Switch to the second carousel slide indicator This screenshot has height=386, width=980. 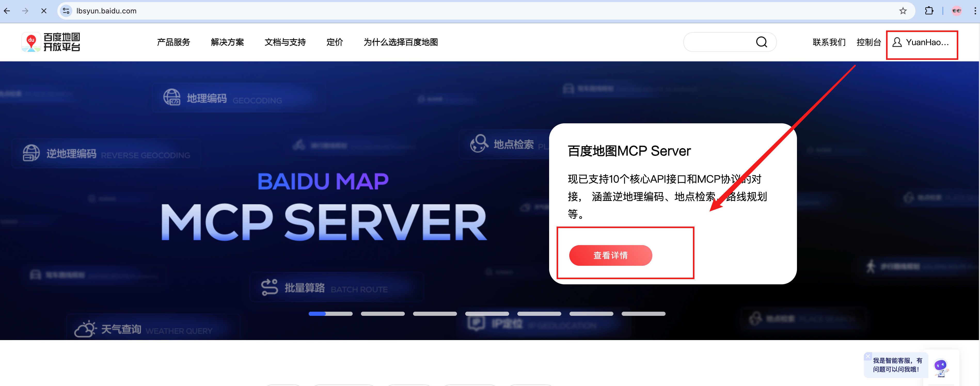pos(382,314)
